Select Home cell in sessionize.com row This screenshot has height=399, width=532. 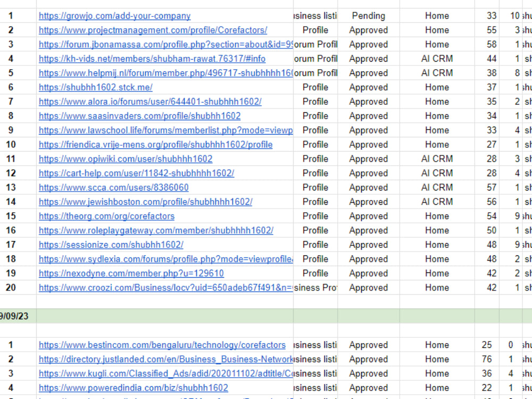437,244
